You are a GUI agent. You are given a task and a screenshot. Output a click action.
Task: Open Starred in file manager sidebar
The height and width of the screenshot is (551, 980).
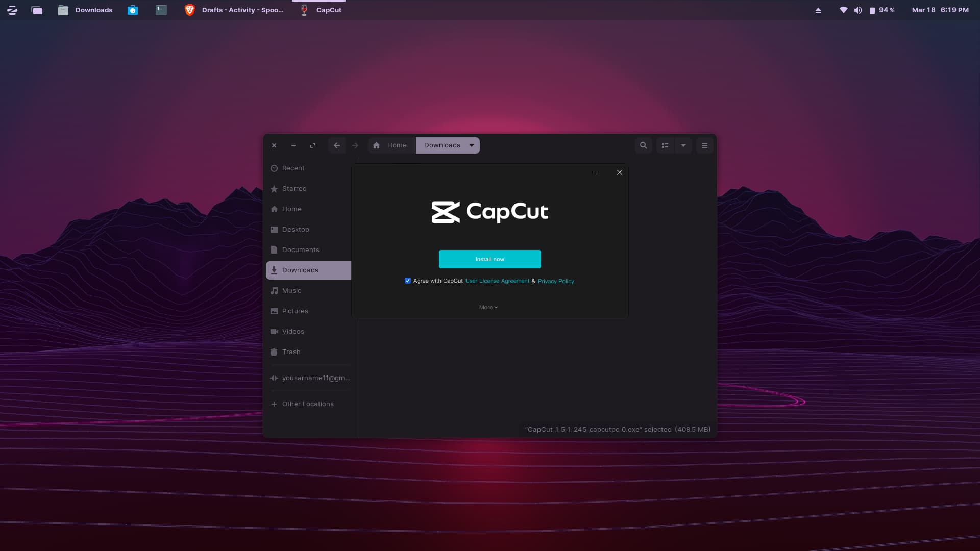click(x=308, y=189)
